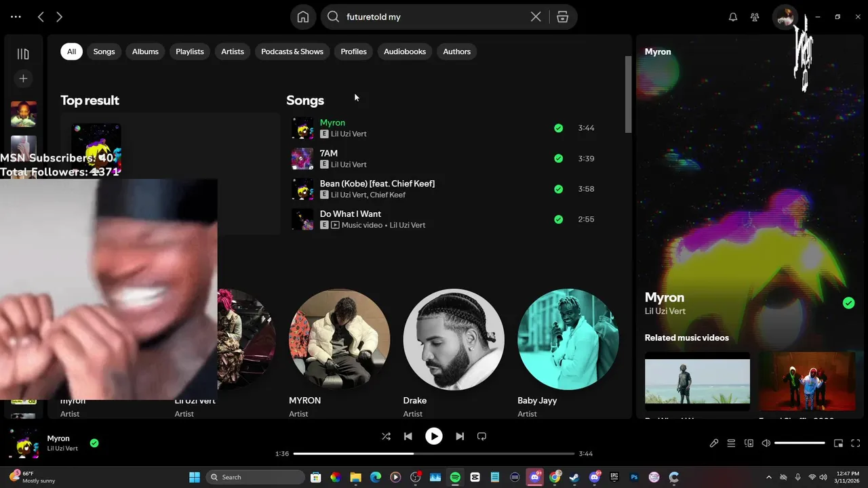Open Windows Start menu
Image resolution: width=868 pixels, height=488 pixels.
click(194, 477)
